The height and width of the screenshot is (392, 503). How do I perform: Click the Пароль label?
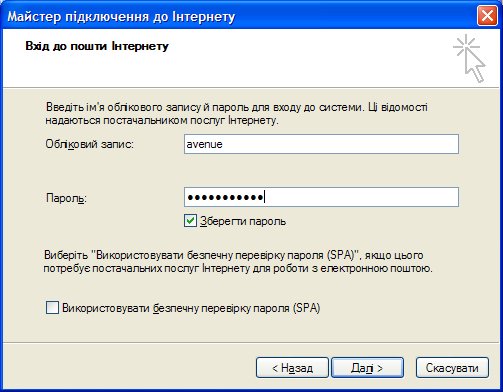(x=66, y=198)
